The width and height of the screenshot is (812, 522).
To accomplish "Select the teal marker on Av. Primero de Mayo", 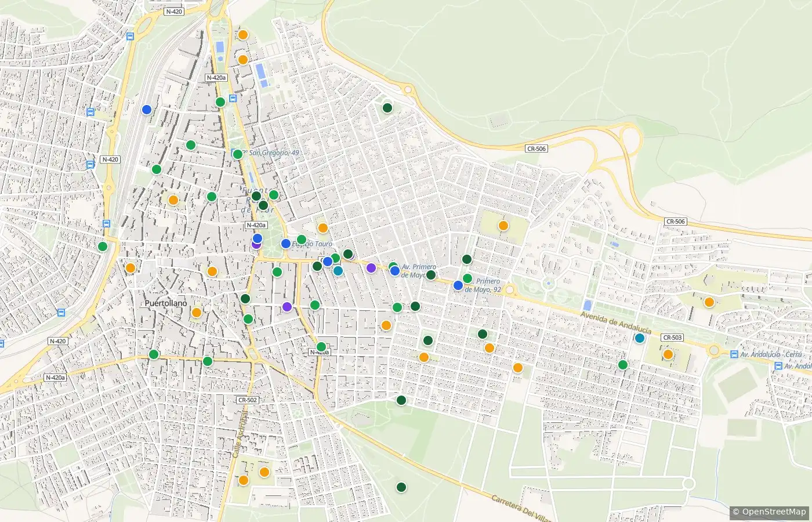I will [338, 271].
